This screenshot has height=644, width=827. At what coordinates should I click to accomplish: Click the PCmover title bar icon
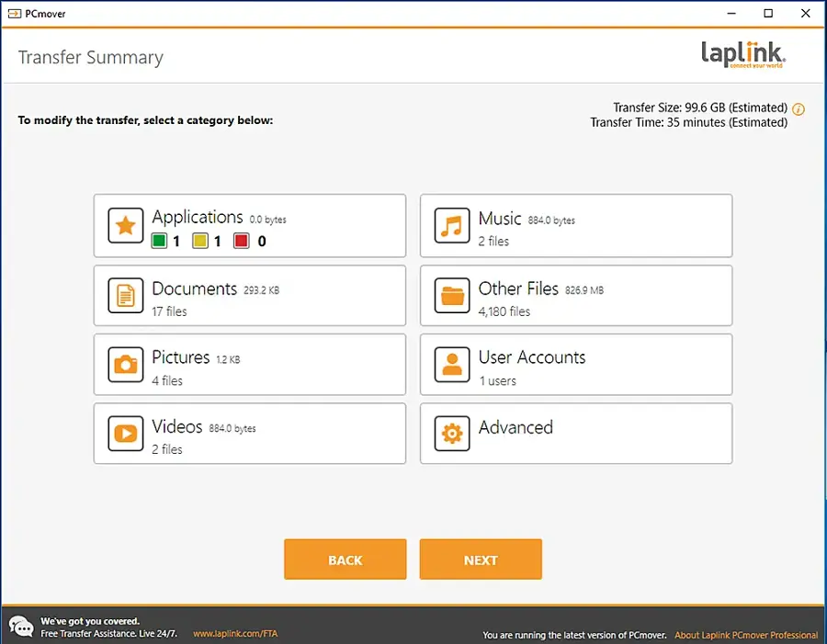[x=14, y=14]
